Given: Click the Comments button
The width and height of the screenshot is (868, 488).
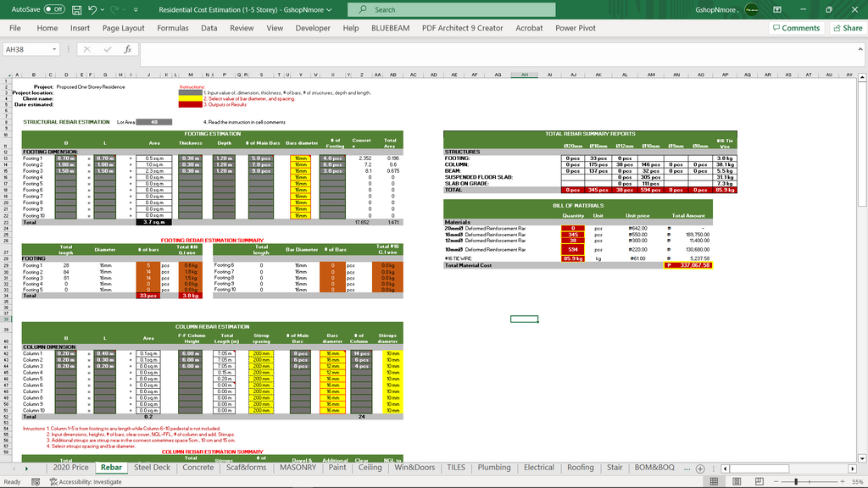Looking at the screenshot, I should tap(796, 28).
